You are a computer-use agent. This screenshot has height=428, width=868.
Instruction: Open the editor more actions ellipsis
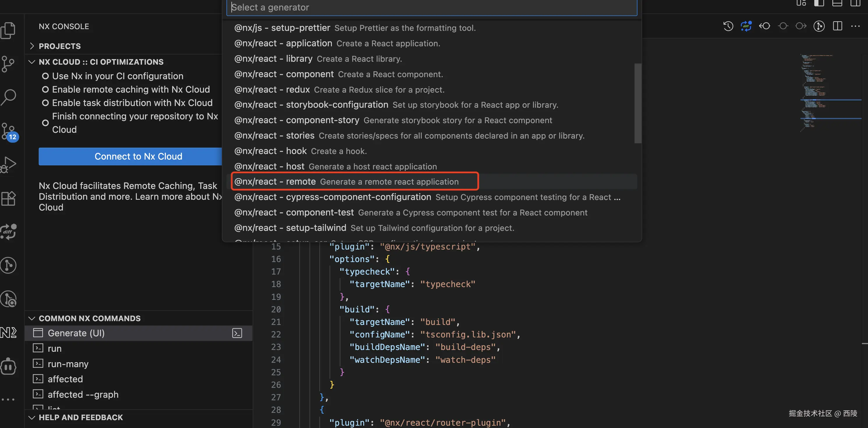click(x=855, y=26)
